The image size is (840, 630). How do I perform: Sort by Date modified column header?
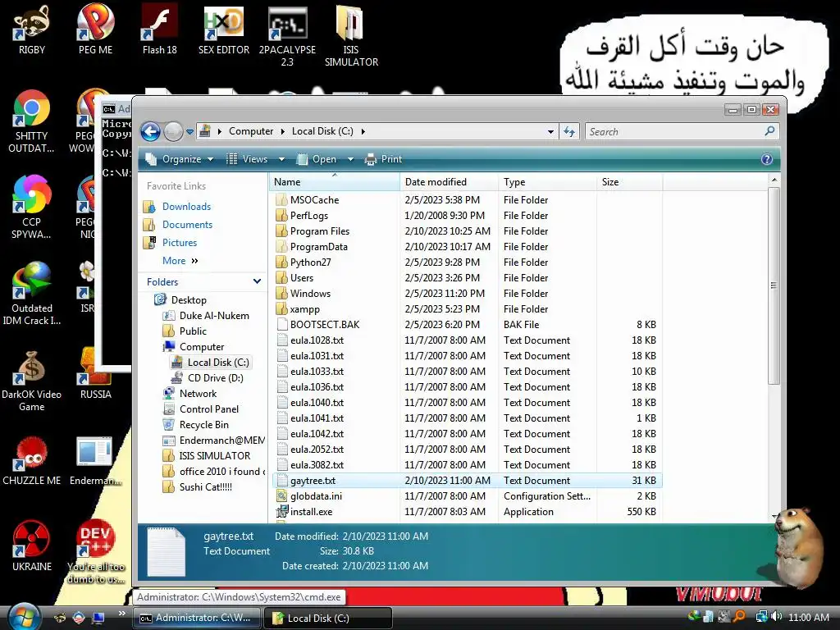coord(449,182)
